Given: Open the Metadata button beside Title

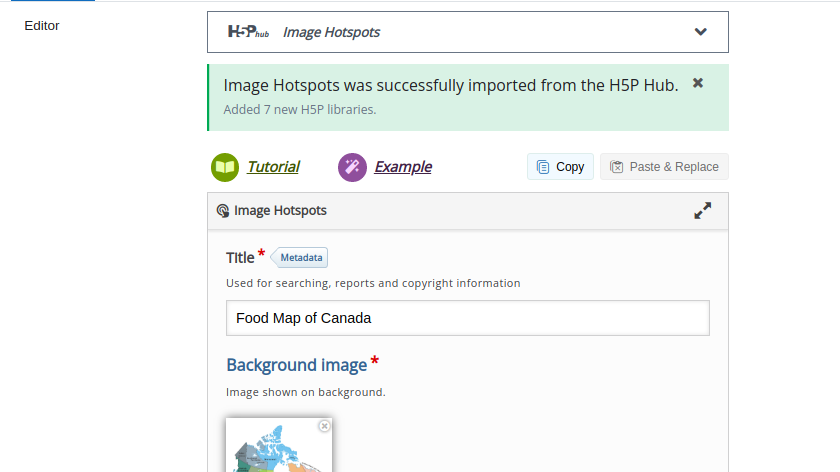Looking at the screenshot, I should click(301, 258).
